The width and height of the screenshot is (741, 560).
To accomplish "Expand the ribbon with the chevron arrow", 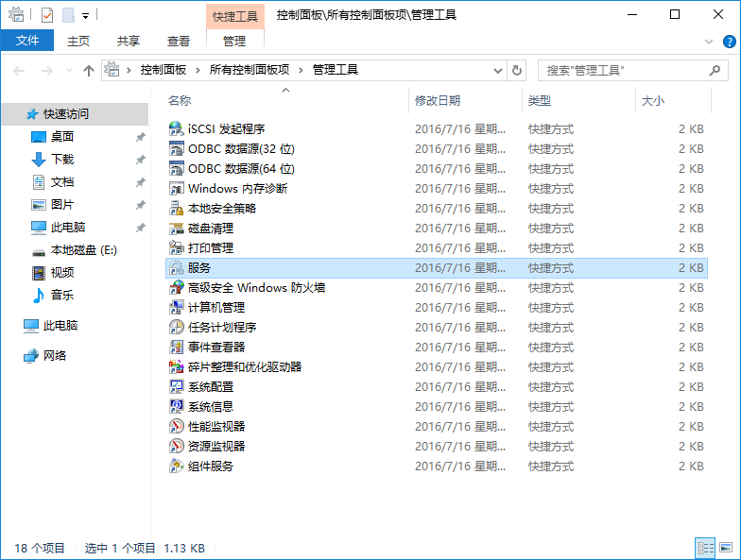I will pyautogui.click(x=709, y=42).
